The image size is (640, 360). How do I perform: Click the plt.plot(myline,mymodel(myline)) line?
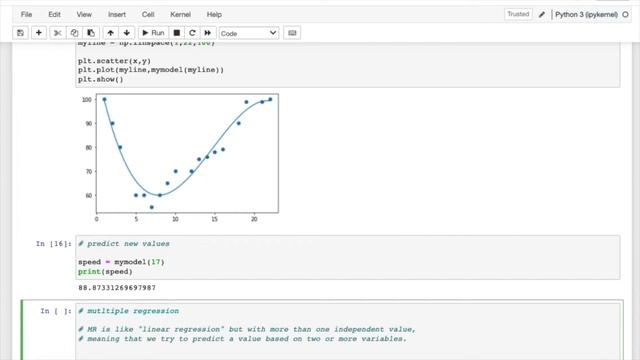[151, 70]
